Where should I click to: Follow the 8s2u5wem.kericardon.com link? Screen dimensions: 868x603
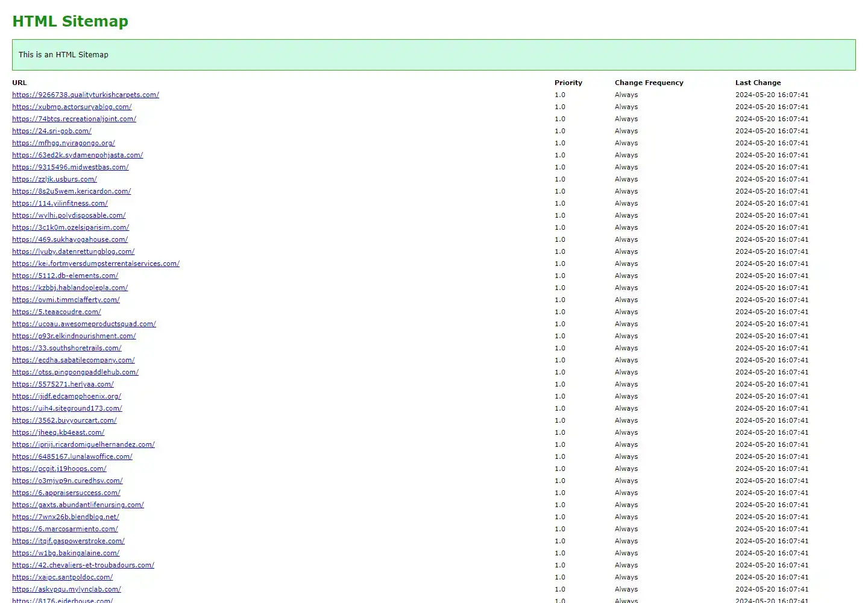(x=72, y=191)
